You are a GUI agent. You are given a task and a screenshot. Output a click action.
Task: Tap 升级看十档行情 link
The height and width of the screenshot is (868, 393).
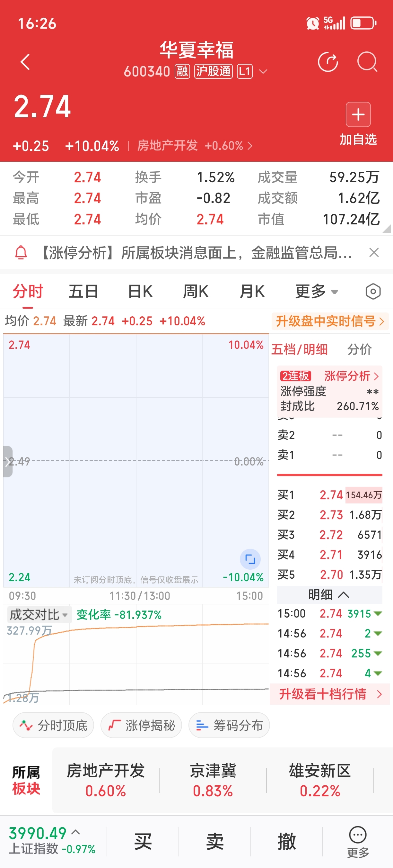tap(330, 694)
